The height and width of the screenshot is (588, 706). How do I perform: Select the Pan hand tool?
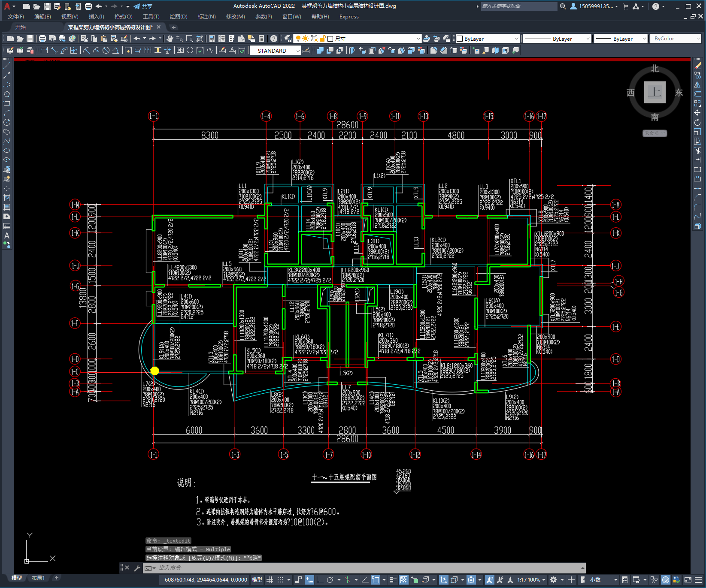(170, 39)
